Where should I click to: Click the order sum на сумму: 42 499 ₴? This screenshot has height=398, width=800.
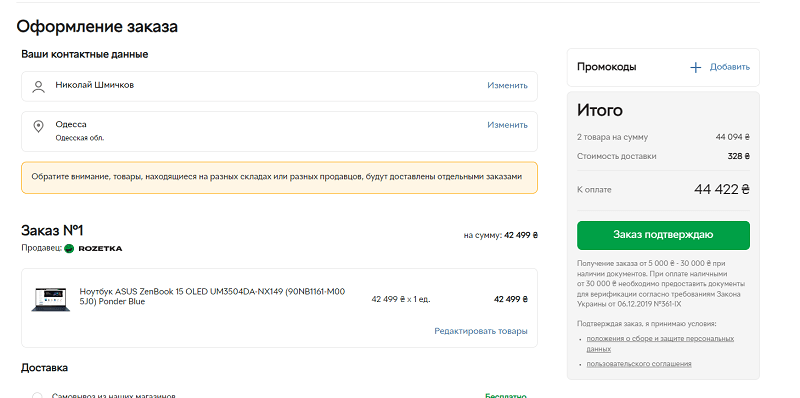point(501,235)
